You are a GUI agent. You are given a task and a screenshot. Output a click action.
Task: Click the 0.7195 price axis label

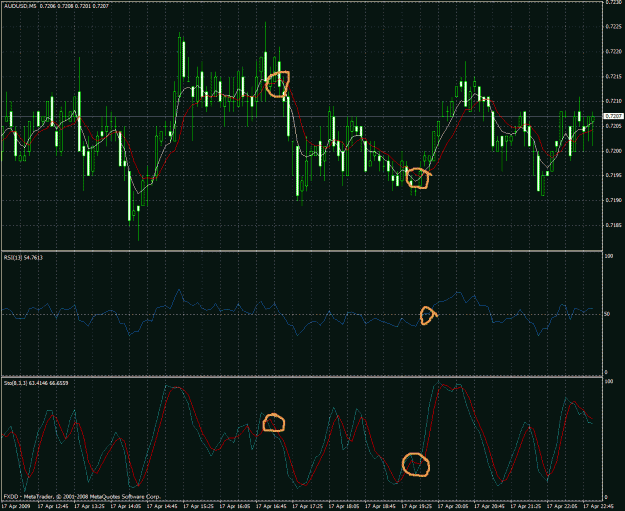click(x=614, y=175)
